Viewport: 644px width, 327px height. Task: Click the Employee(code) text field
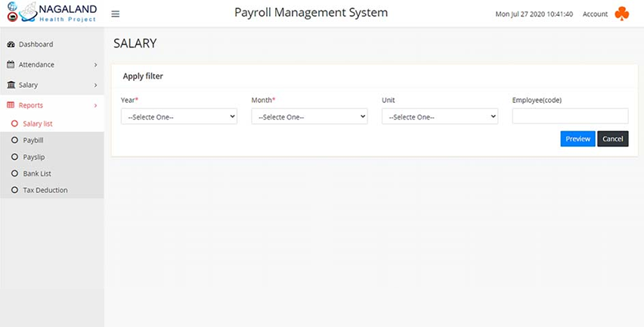pyautogui.click(x=570, y=117)
